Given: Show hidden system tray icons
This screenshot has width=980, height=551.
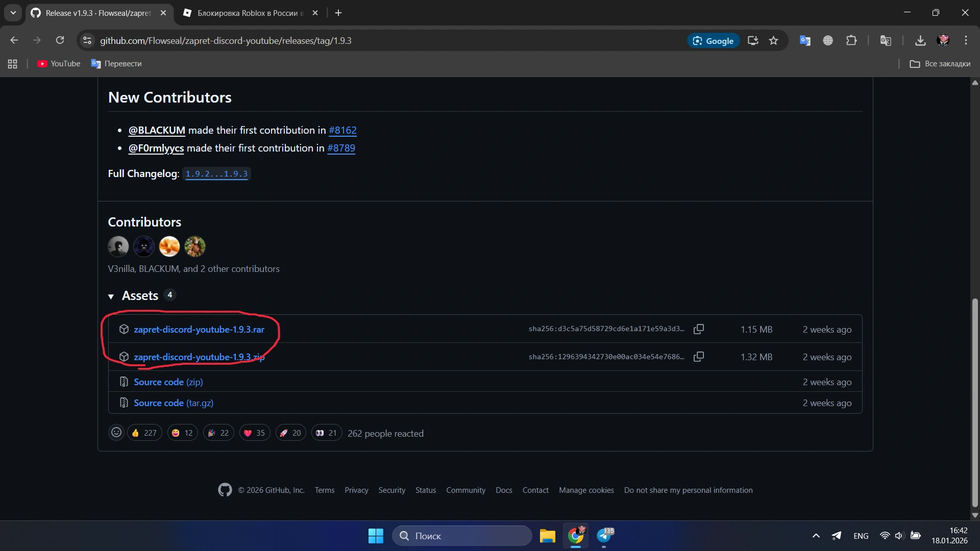Looking at the screenshot, I should [x=816, y=536].
